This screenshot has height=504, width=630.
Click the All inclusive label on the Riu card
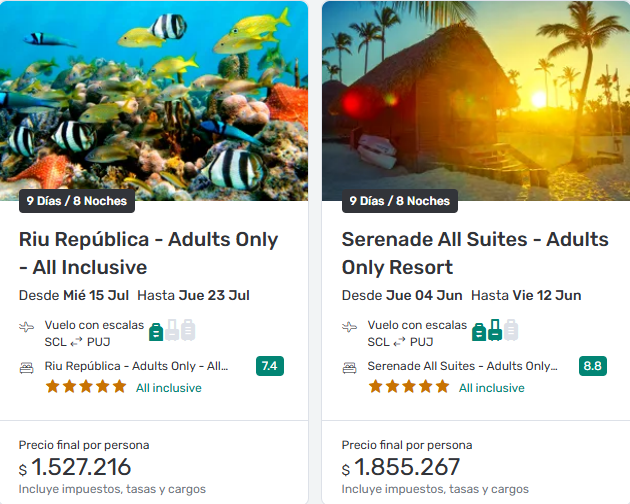[168, 388]
